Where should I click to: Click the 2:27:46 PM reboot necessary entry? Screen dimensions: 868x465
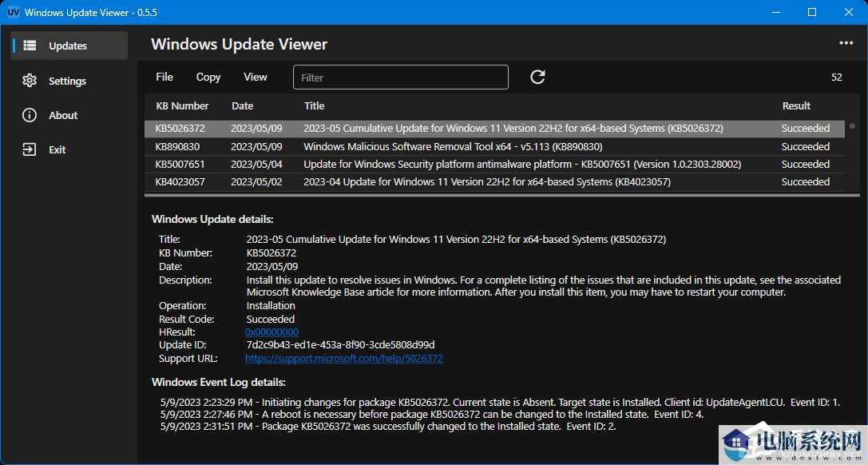[x=432, y=415]
